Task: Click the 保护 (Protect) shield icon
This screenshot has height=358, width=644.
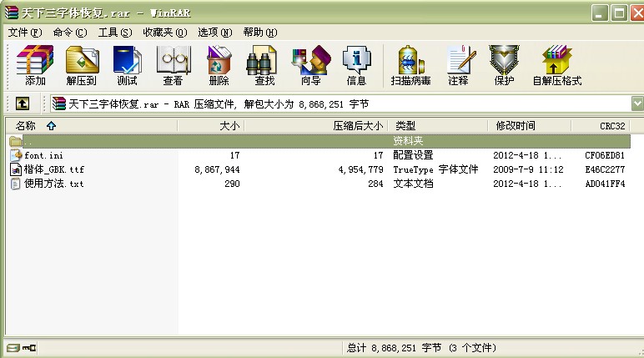Action: [505, 65]
